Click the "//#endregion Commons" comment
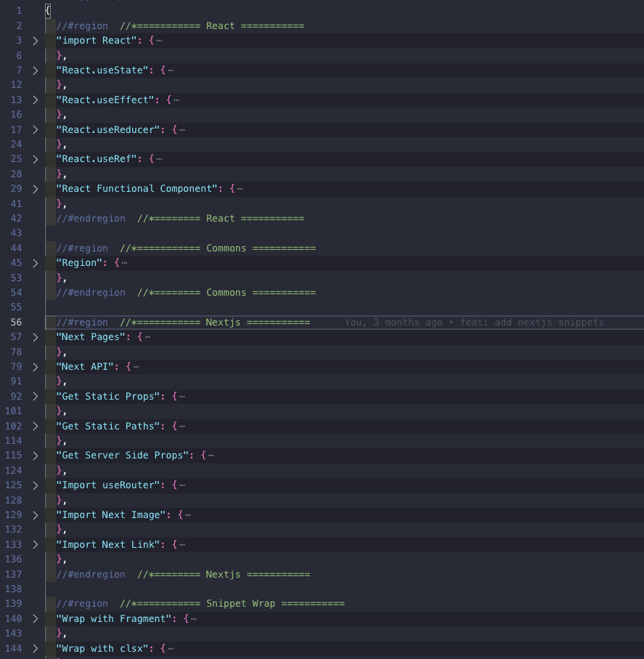 [x=186, y=293]
